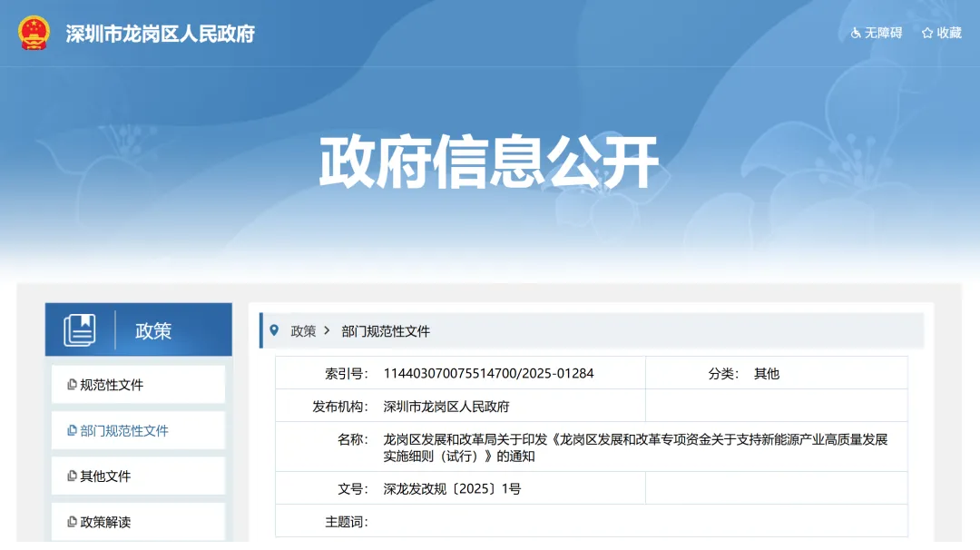Viewport: 980px width, 550px height.
Task: Click the document icon beside 其他文件
Action: point(72,476)
